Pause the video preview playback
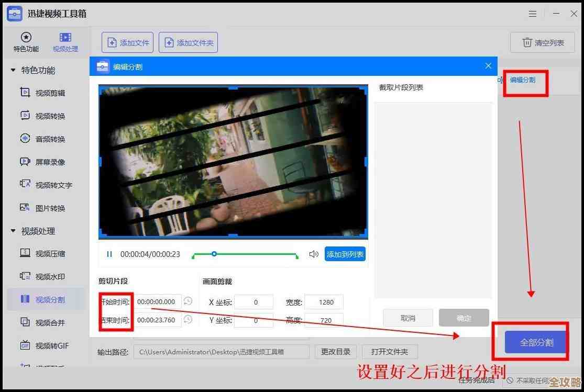Image resolution: width=584 pixels, height=392 pixels. click(109, 254)
